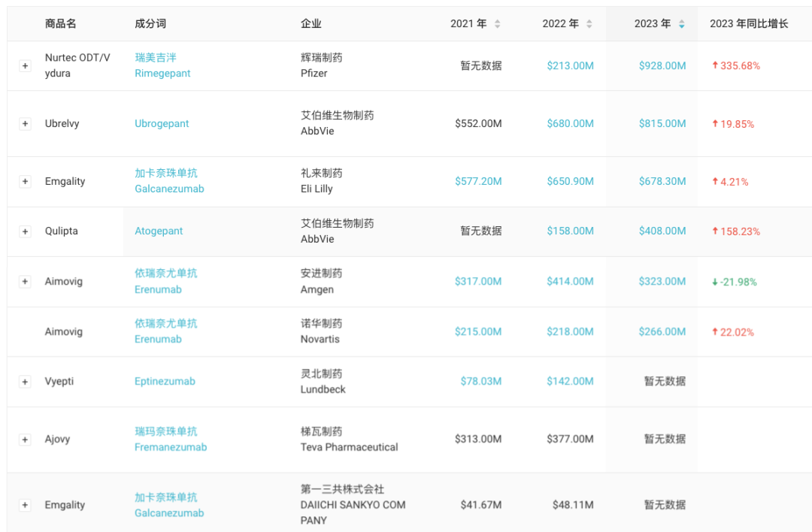Click the $78.03M Vyepti 2021 value
This screenshot has height=532, width=812.
(x=481, y=382)
